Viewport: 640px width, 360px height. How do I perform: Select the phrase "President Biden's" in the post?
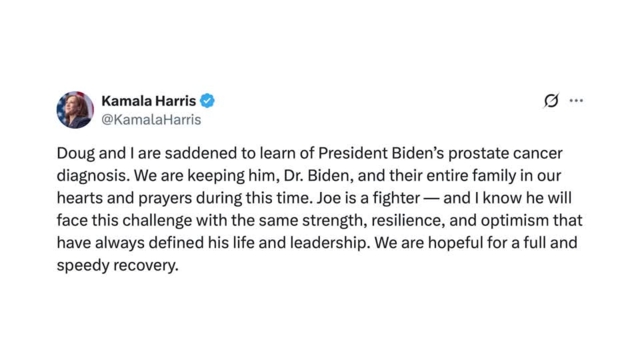(381, 153)
